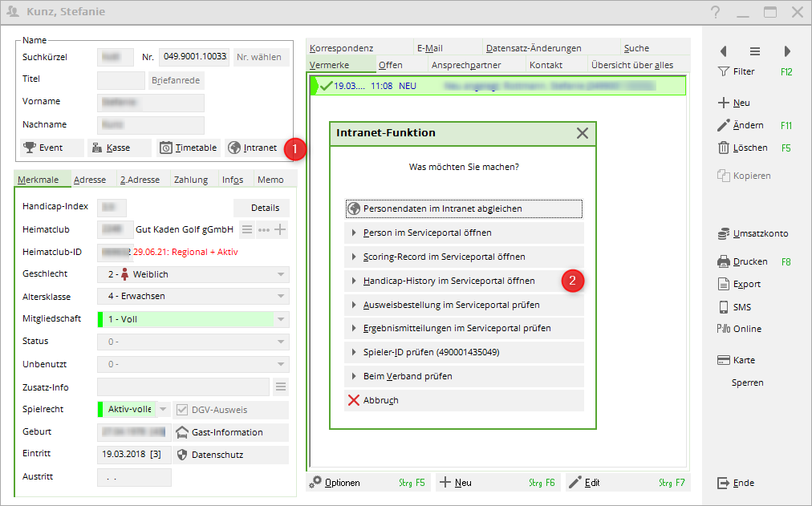Viewport: 812px width, 506px height.
Task: Click the Intranet globe button
Action: 253,148
